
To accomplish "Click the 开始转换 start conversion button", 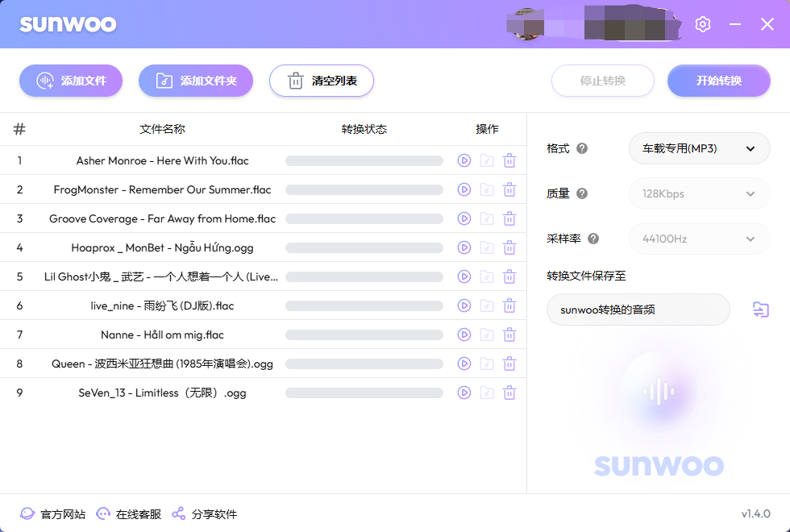I will [x=718, y=81].
